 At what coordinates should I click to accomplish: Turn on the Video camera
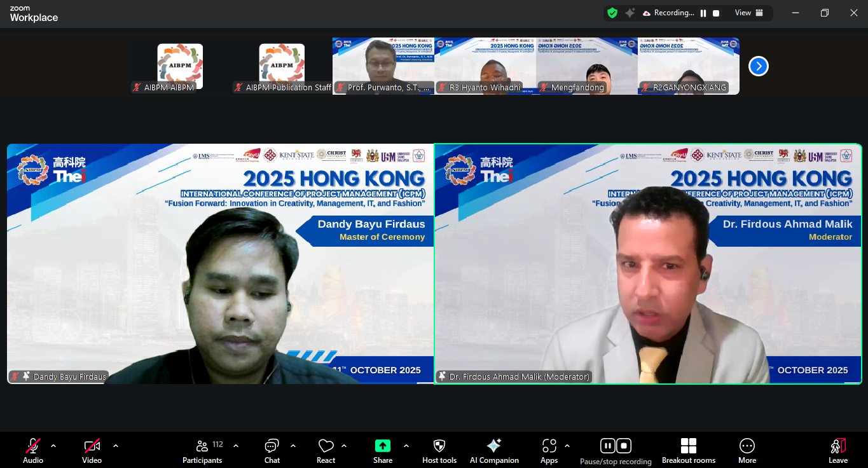tap(92, 451)
